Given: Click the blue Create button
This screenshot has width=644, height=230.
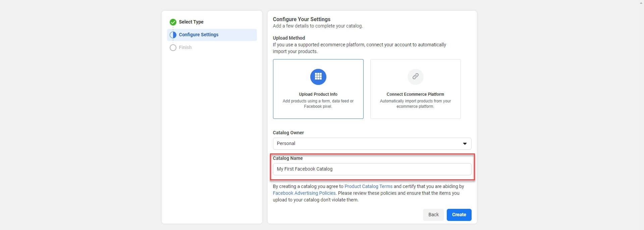Looking at the screenshot, I should click(459, 215).
